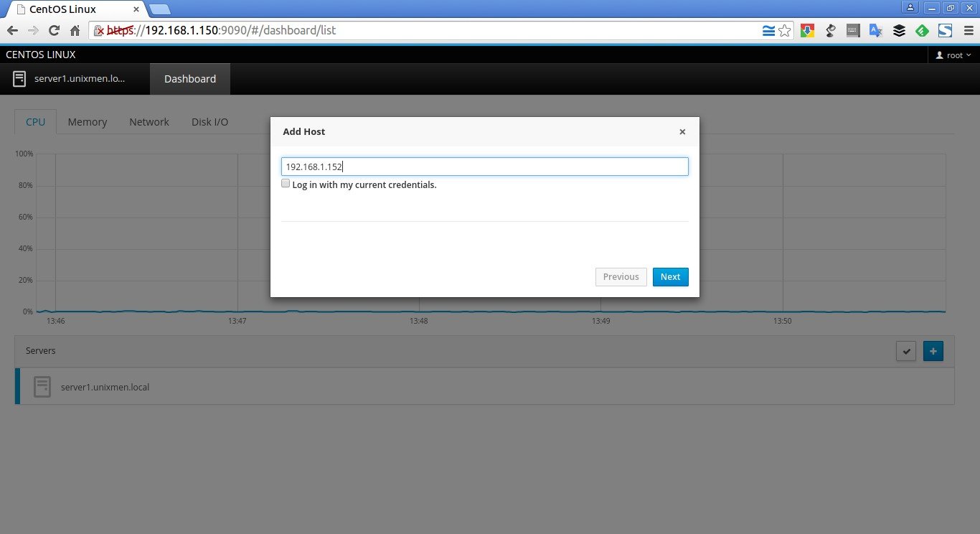Switch to the Memory graph tab
The width and height of the screenshot is (980, 534).
[x=88, y=122]
